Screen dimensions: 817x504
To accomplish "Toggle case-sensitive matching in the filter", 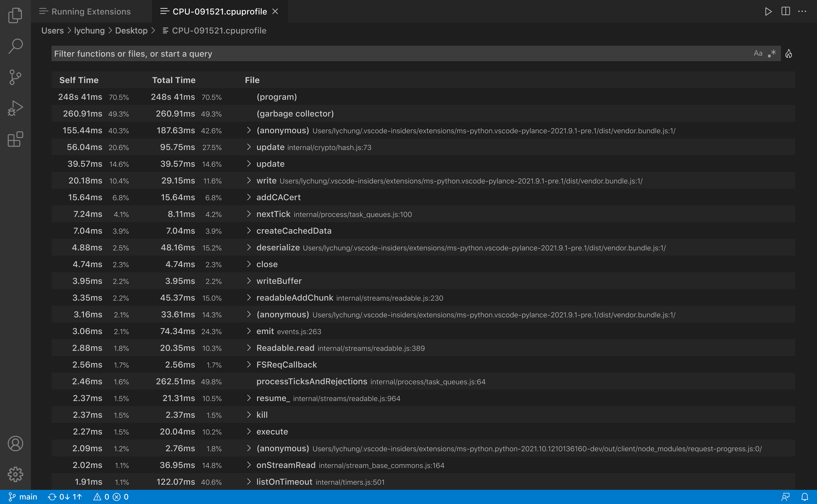I will 758,53.
